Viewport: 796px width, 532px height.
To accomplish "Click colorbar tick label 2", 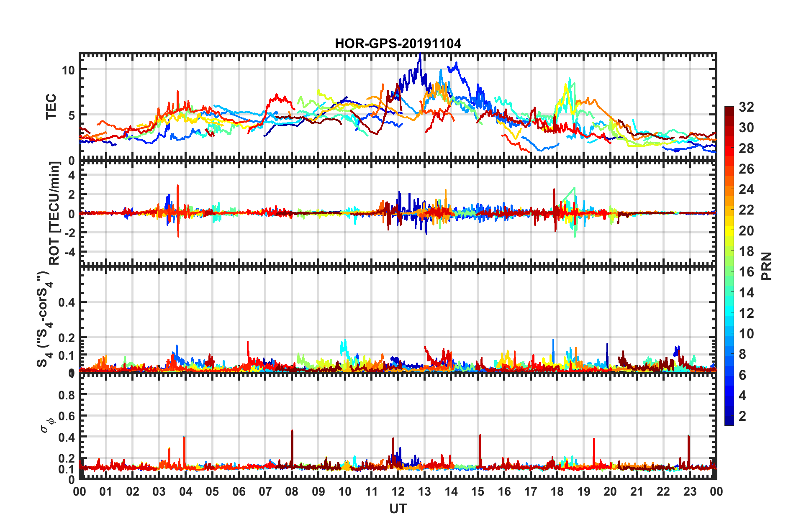I will click(x=742, y=416).
